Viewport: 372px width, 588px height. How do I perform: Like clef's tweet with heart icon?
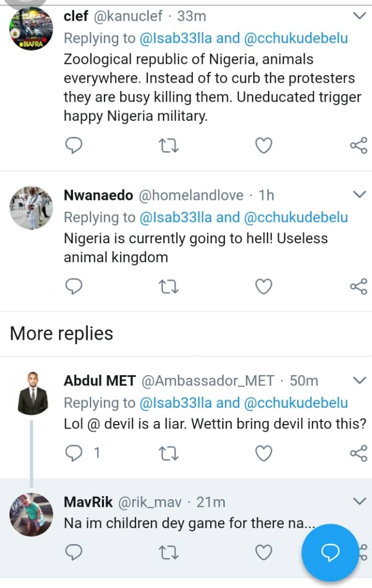(264, 145)
